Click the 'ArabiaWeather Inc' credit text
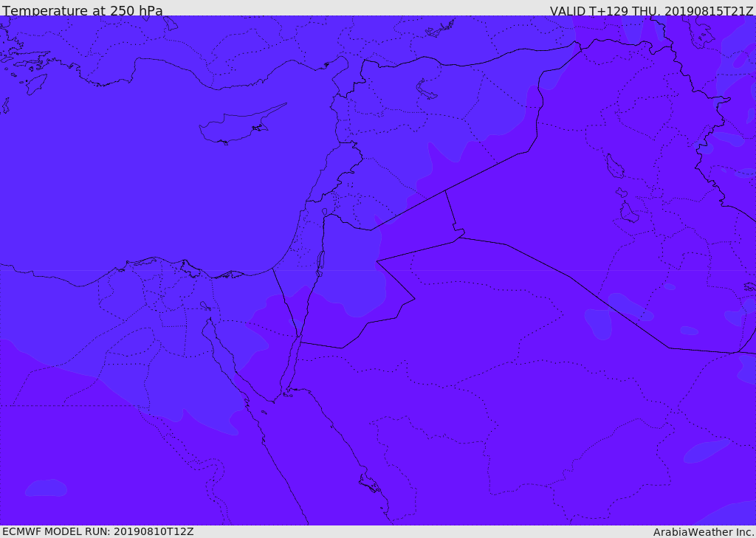 (x=703, y=532)
